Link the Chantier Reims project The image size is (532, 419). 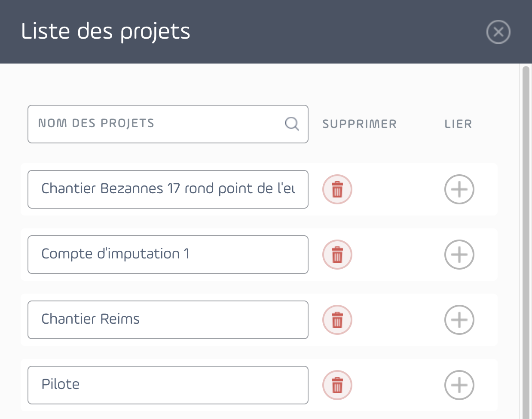(459, 320)
